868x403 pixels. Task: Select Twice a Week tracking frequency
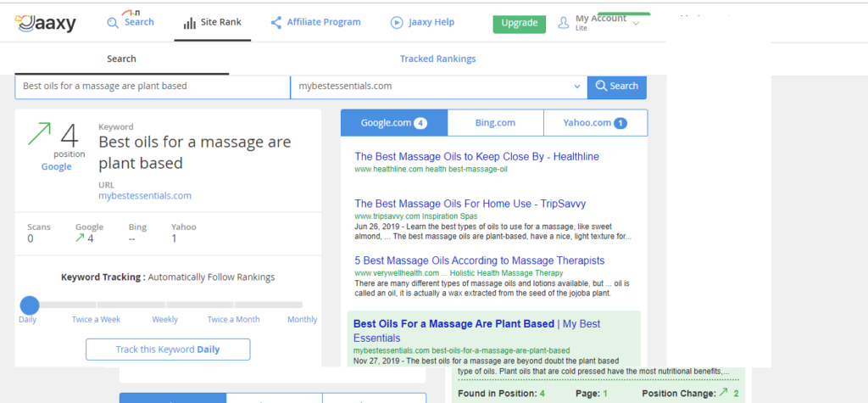96,319
